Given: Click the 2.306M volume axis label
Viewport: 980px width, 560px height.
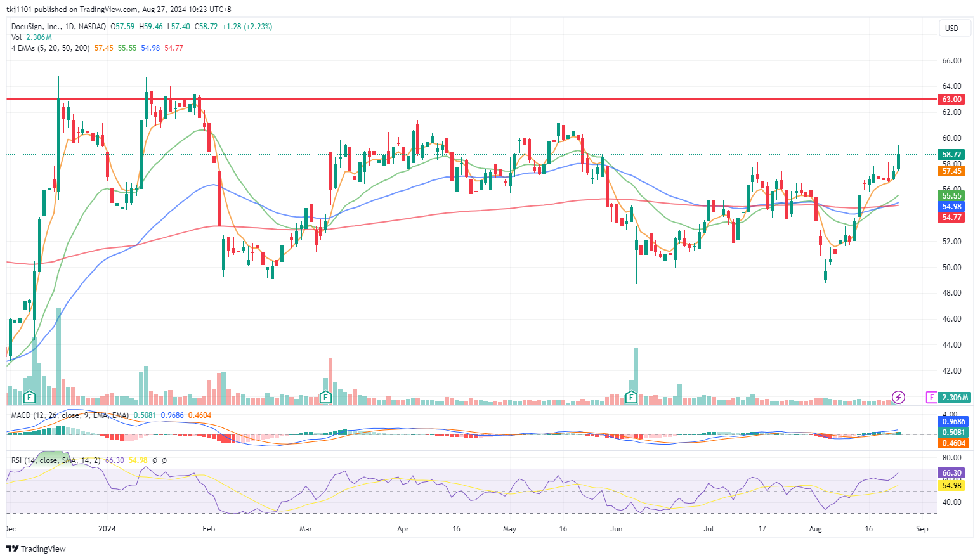Looking at the screenshot, I should pos(954,398).
